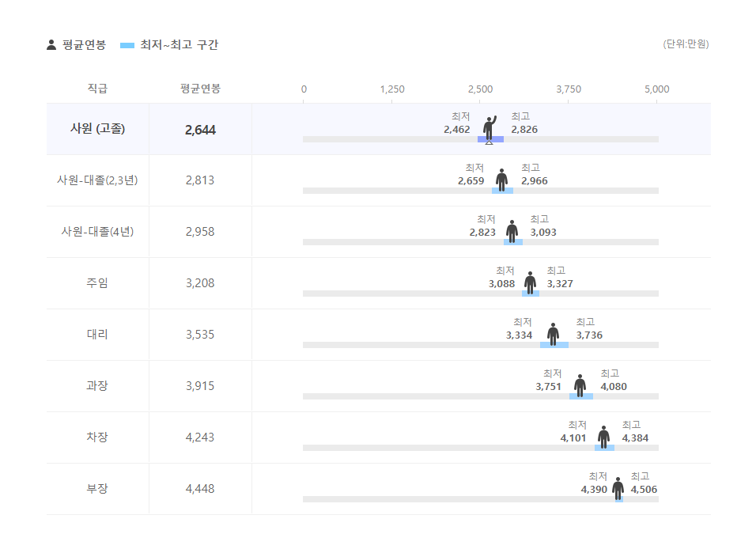Click the 평균연봉 column header

pyautogui.click(x=200, y=89)
